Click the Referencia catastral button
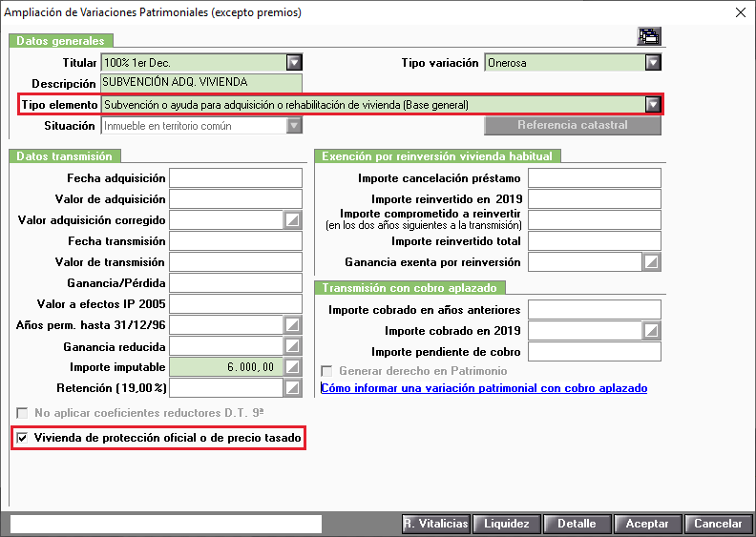The width and height of the screenshot is (756, 537). pos(573,125)
